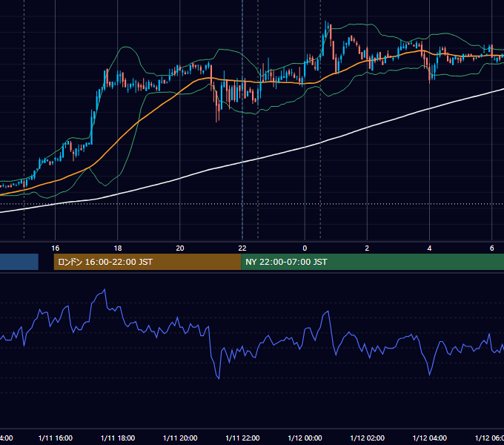The height and width of the screenshot is (445, 504).
Task: Click the 0 hour label on chart axis
Action: 305,248
